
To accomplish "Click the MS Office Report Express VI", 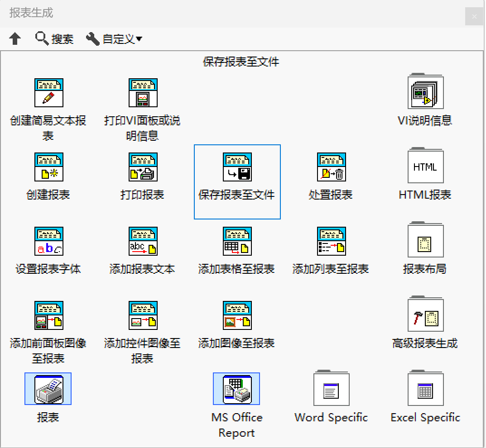I will point(236,388).
